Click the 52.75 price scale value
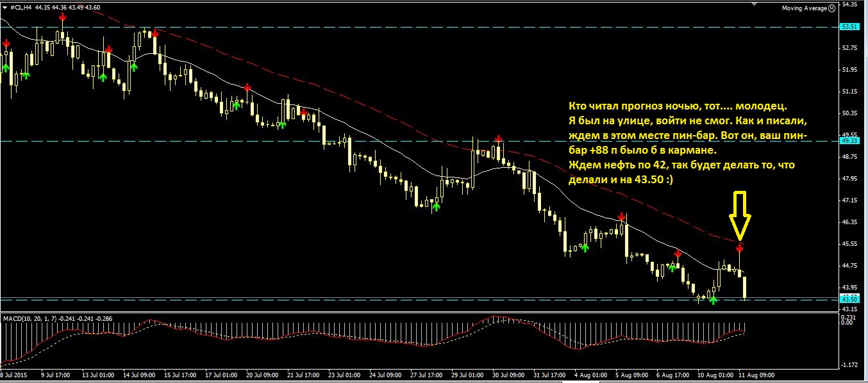Image resolution: width=868 pixels, height=383 pixels. (x=850, y=48)
